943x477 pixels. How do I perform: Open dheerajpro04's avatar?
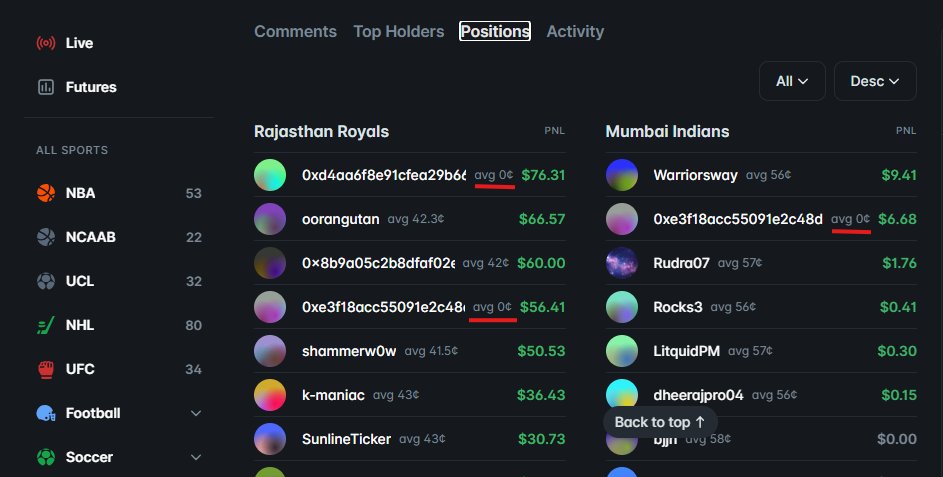[622, 393]
